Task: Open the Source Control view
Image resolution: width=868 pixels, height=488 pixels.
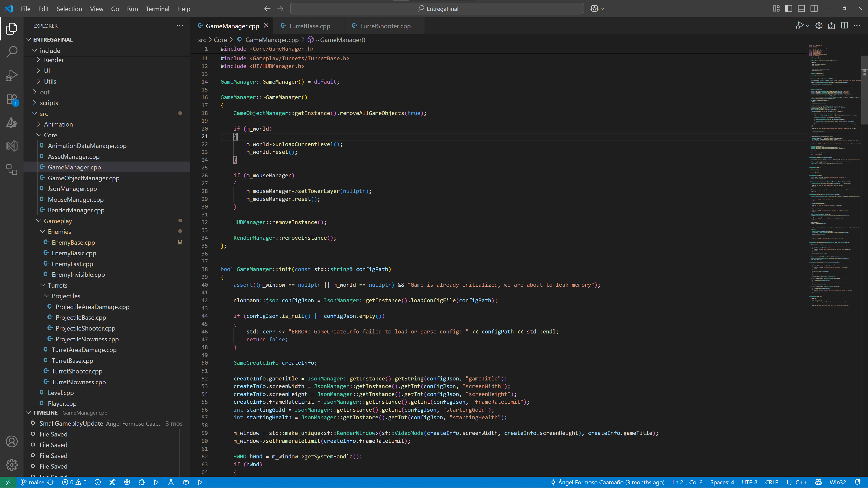Action: pos(12,170)
